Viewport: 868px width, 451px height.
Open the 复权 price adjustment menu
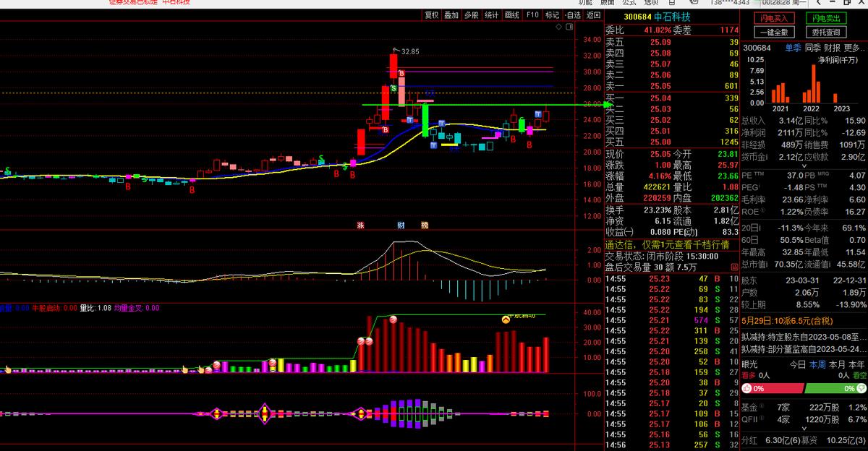432,14
